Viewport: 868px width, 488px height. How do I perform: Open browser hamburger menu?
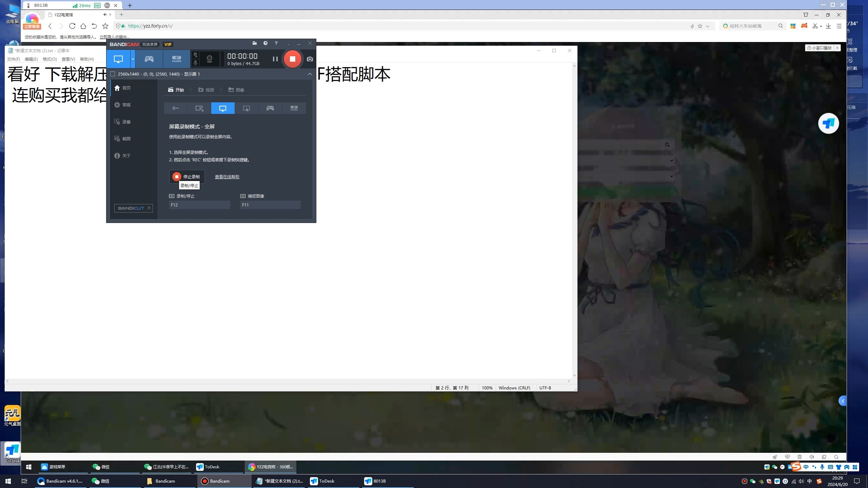coord(839,26)
